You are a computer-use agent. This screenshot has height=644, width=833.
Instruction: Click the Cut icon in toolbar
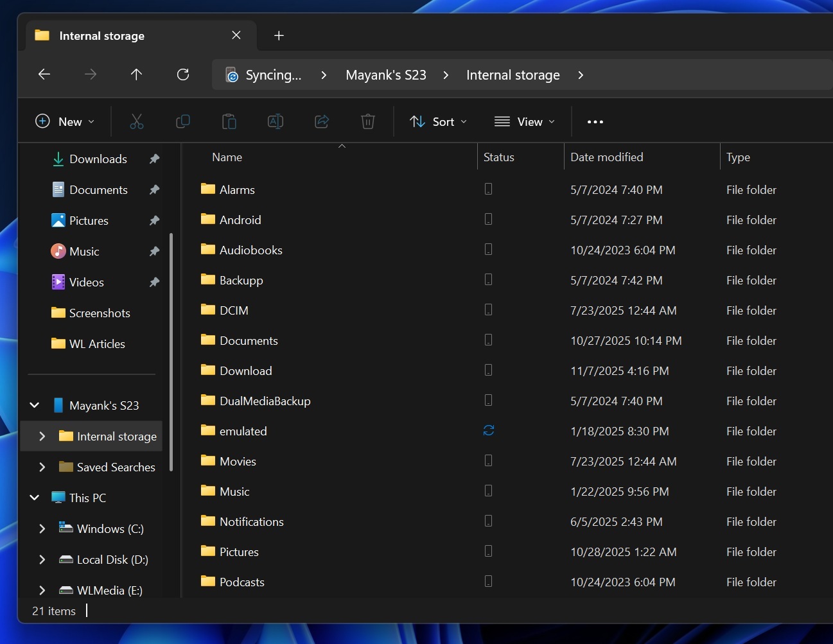[137, 121]
